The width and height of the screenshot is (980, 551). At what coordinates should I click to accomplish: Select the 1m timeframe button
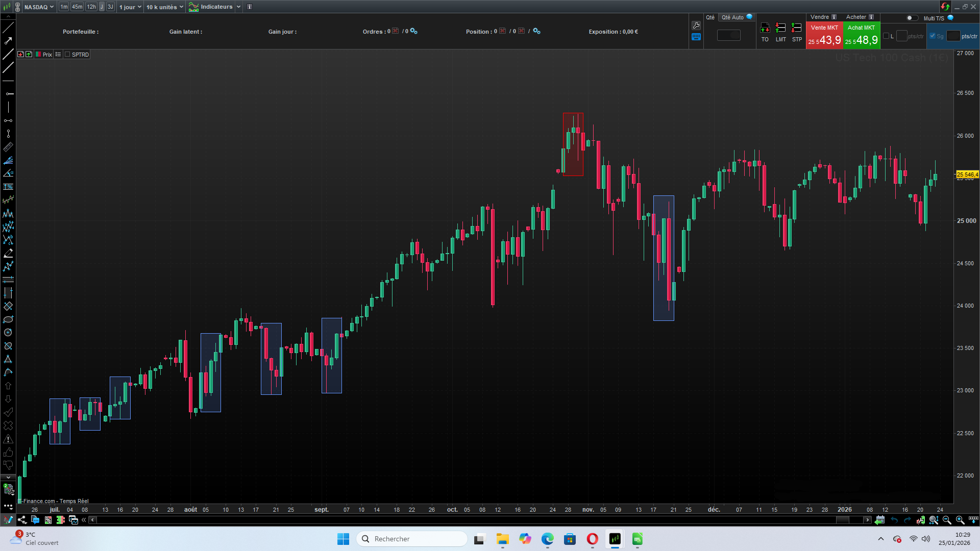64,7
